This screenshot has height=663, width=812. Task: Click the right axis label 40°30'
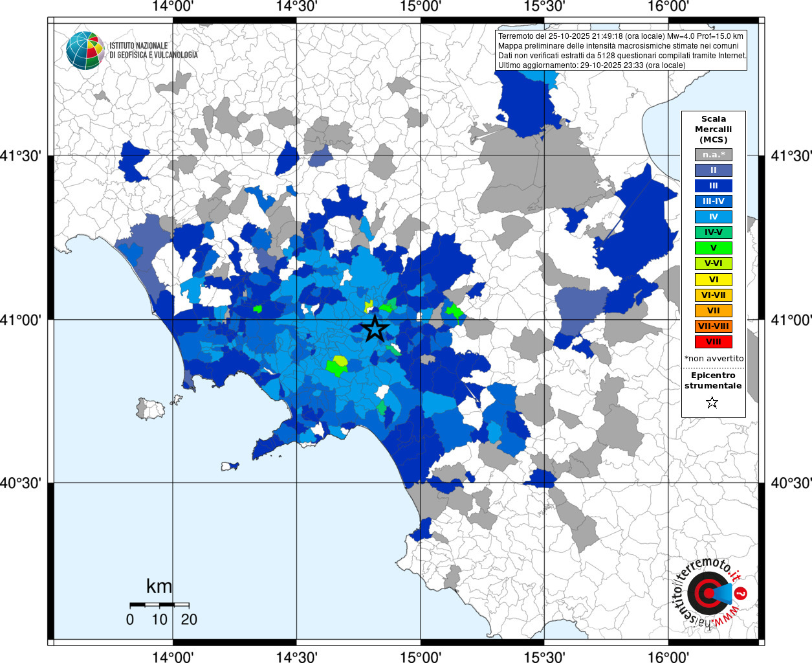(791, 483)
